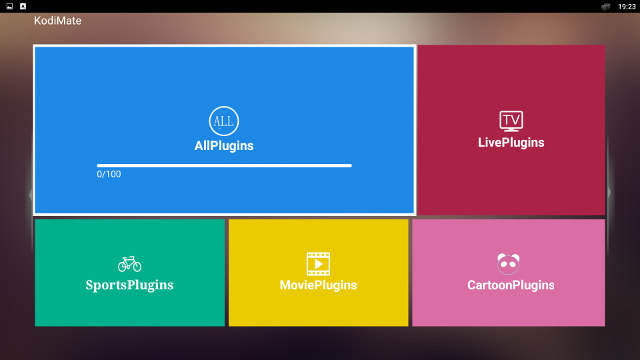This screenshot has height=360, width=640.
Task: Open the CartoonPlugins text label
Action: (x=511, y=285)
